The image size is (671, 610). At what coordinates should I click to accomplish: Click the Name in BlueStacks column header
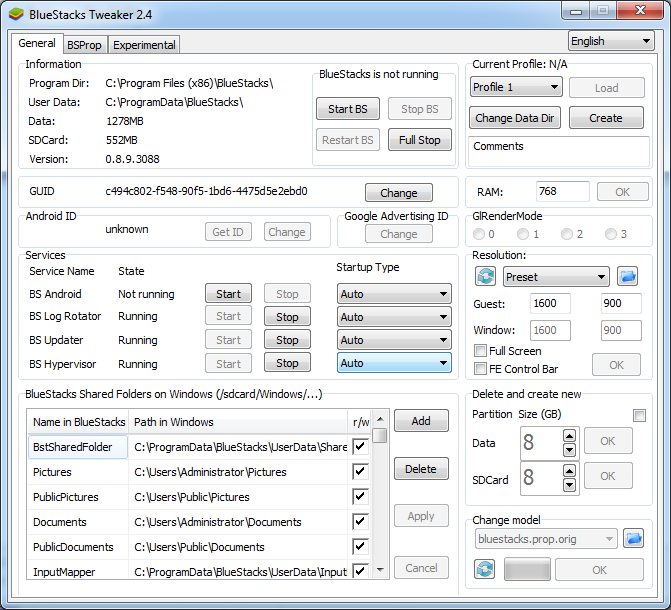pos(78,422)
